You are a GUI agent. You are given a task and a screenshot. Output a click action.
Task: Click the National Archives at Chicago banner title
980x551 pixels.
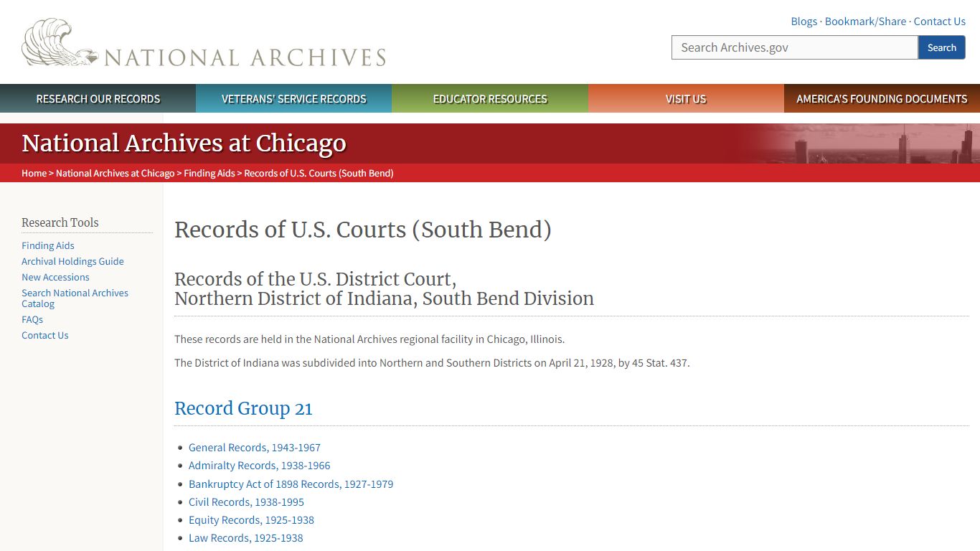(x=184, y=143)
